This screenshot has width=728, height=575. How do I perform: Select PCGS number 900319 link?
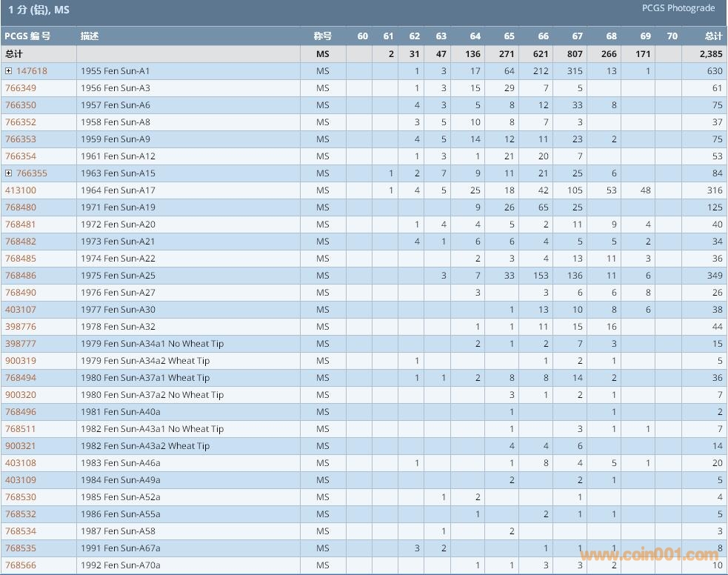[x=21, y=361]
